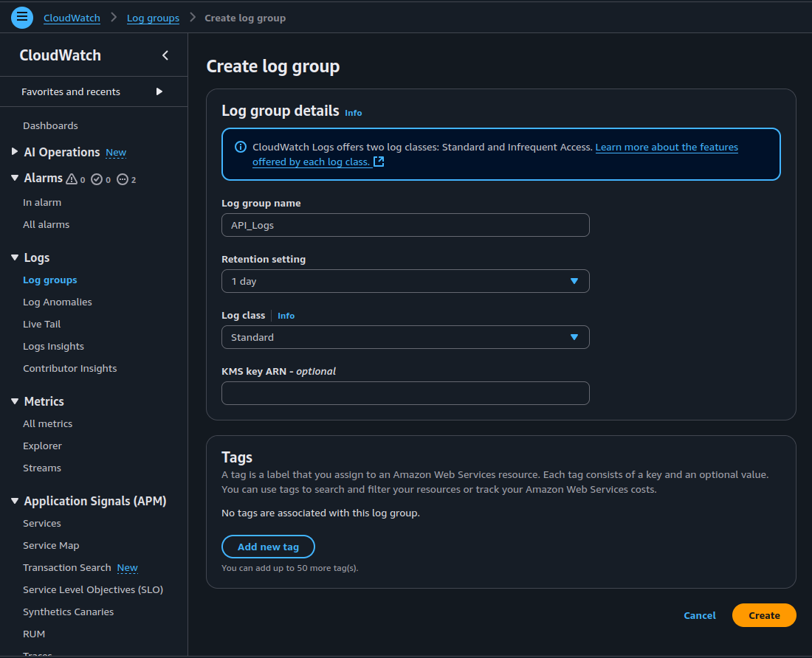Click the Log group name input field

(405, 225)
